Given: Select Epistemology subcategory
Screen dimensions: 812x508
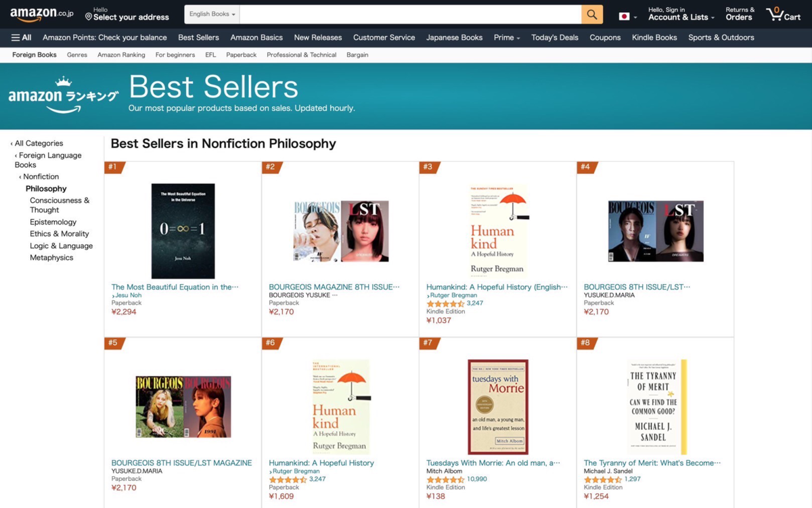Looking at the screenshot, I should (53, 222).
